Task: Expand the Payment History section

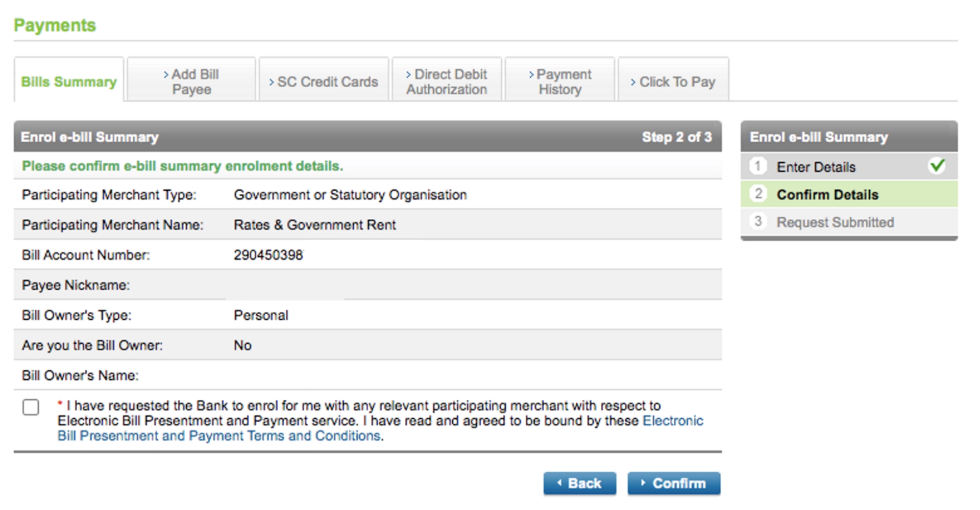Action: 560,82
